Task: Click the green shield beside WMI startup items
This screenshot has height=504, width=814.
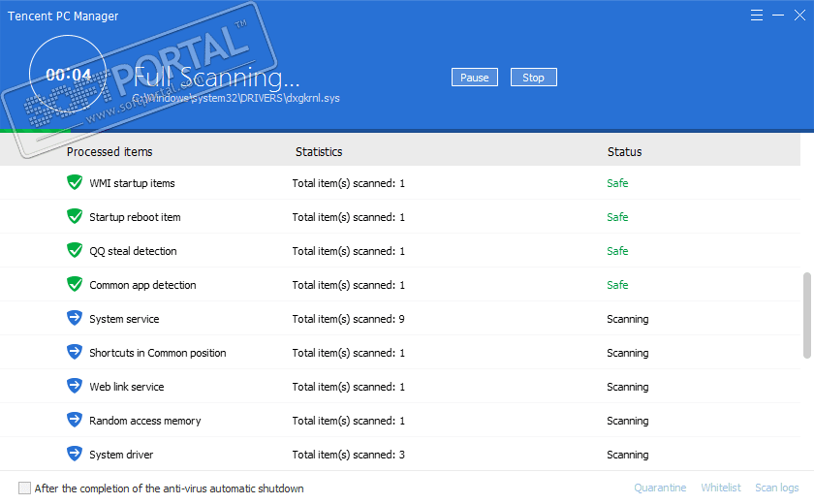Action: pyautogui.click(x=75, y=183)
